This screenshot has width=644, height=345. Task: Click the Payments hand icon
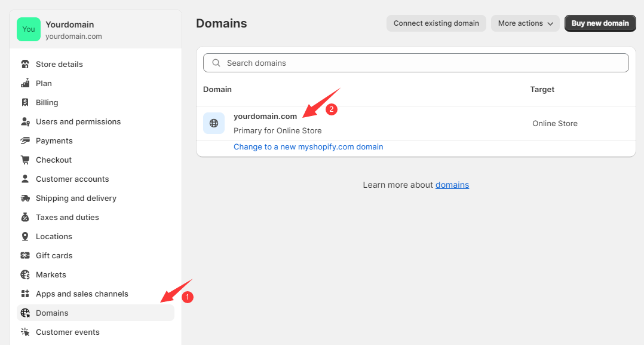(x=25, y=141)
